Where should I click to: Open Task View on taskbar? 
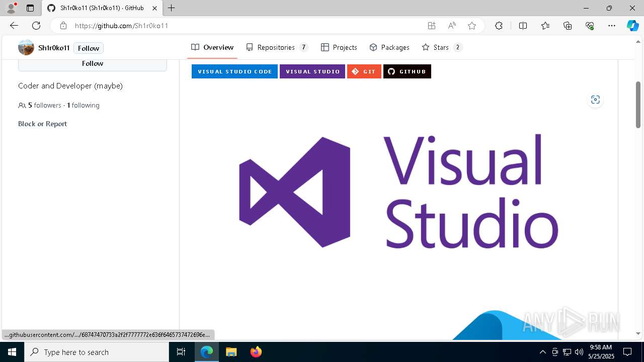point(181,352)
